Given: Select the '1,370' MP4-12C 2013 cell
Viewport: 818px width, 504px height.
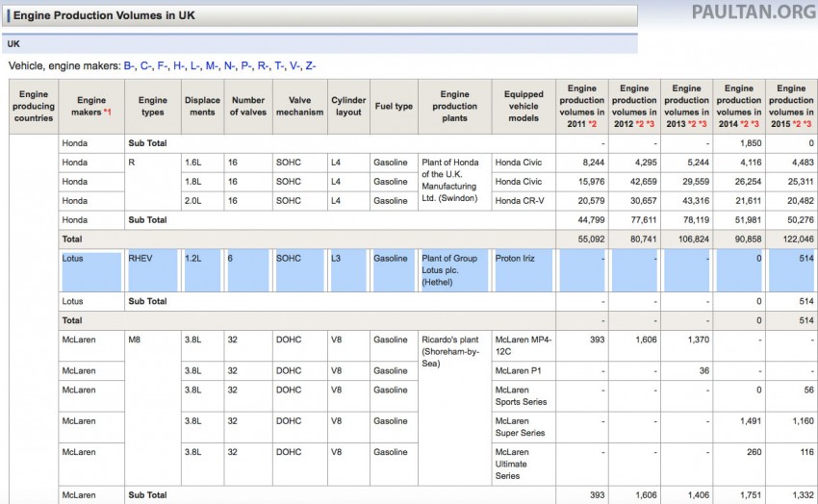Looking at the screenshot, I should [686, 345].
